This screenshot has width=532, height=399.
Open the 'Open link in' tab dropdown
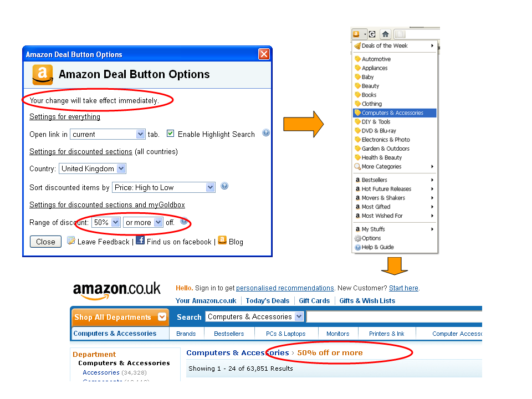pyautogui.click(x=108, y=134)
